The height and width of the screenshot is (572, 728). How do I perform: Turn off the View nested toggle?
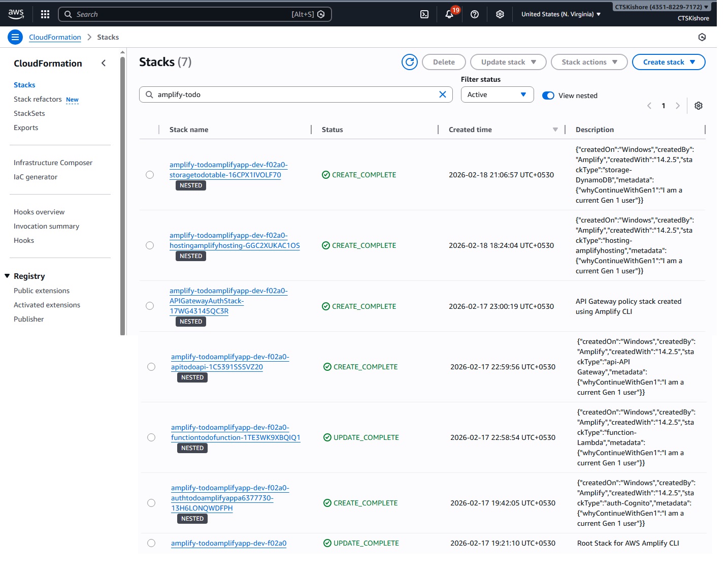[548, 96]
